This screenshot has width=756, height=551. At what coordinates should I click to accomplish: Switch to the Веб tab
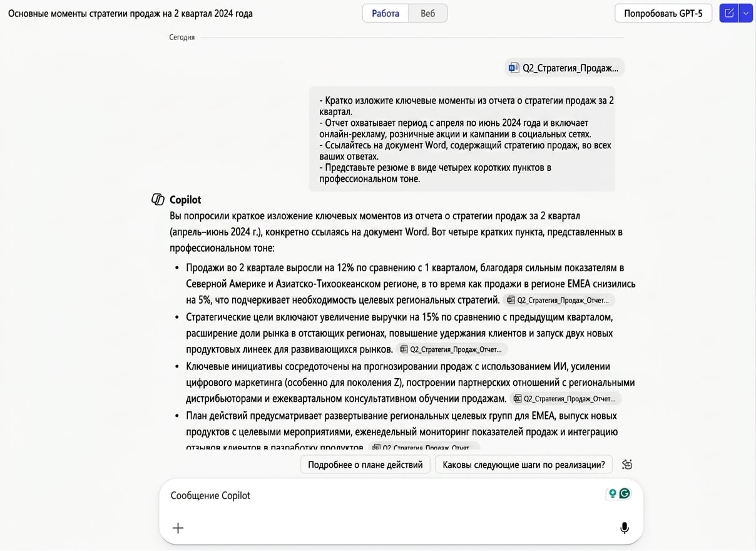tap(428, 13)
